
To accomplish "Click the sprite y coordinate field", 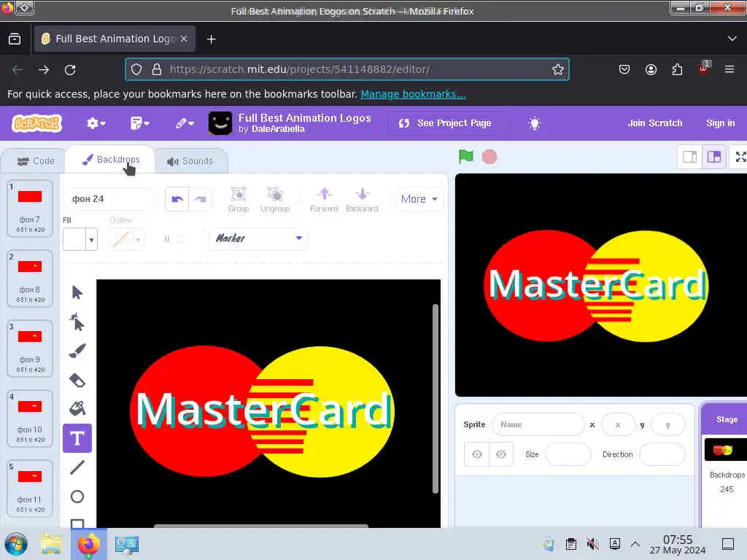I will point(667,424).
